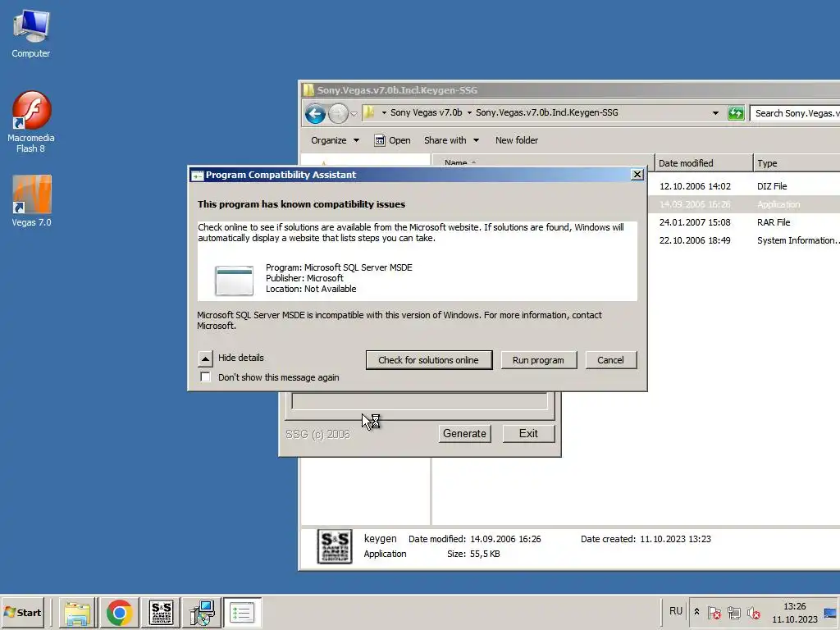Refresh the Explorer folder view
This screenshot has width=840, height=630.
coord(736,113)
